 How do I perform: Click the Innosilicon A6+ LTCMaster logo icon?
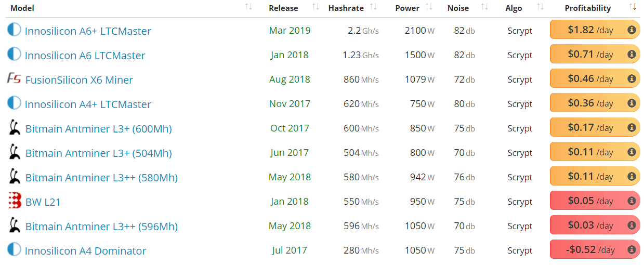[14, 30]
